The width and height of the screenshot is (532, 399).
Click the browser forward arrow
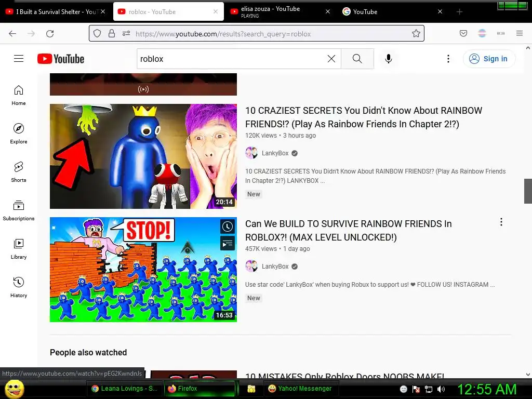[x=31, y=34]
